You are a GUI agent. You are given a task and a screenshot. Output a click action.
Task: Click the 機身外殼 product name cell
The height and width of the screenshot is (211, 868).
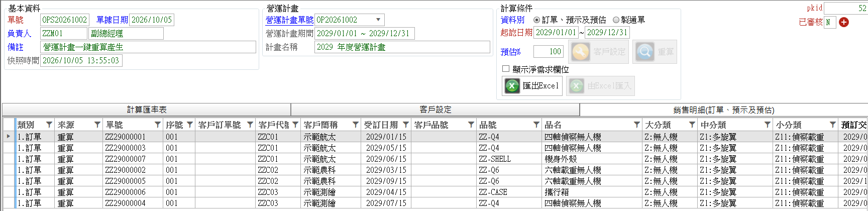pos(592,159)
